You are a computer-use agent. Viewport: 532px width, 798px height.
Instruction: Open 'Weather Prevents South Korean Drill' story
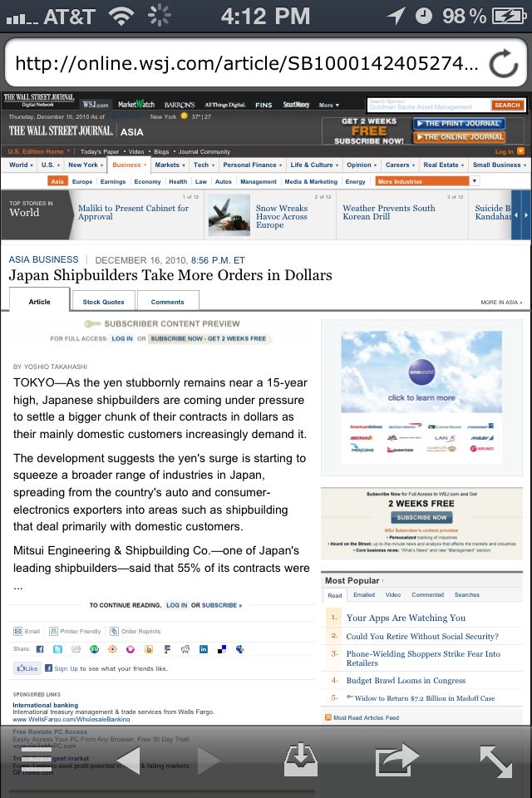pos(389,212)
